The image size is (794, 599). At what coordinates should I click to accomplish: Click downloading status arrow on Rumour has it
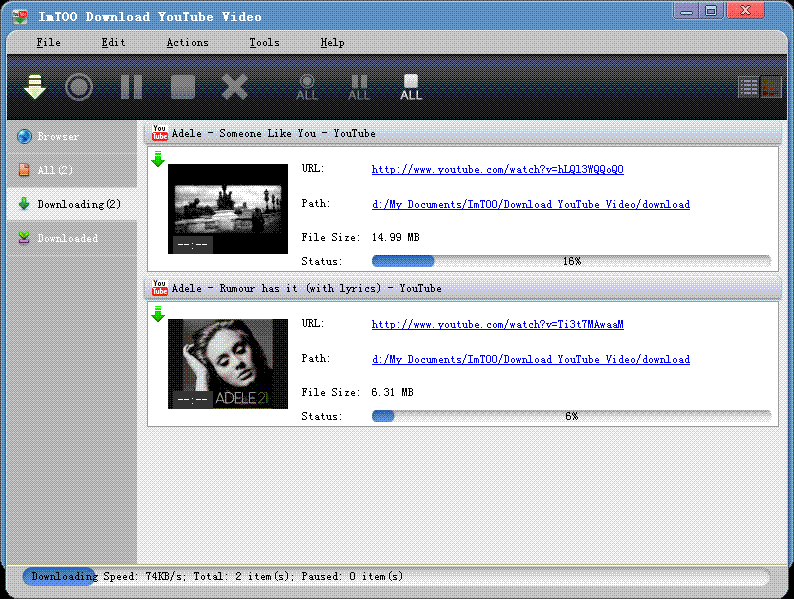[158, 313]
